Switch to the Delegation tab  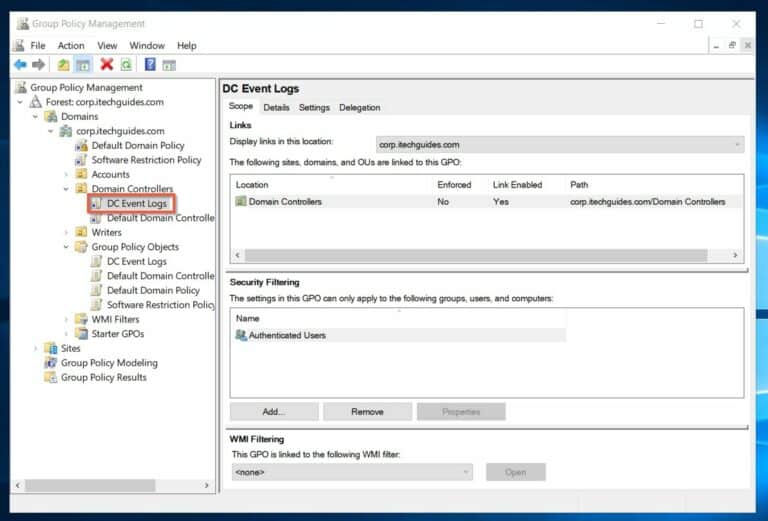(360, 107)
